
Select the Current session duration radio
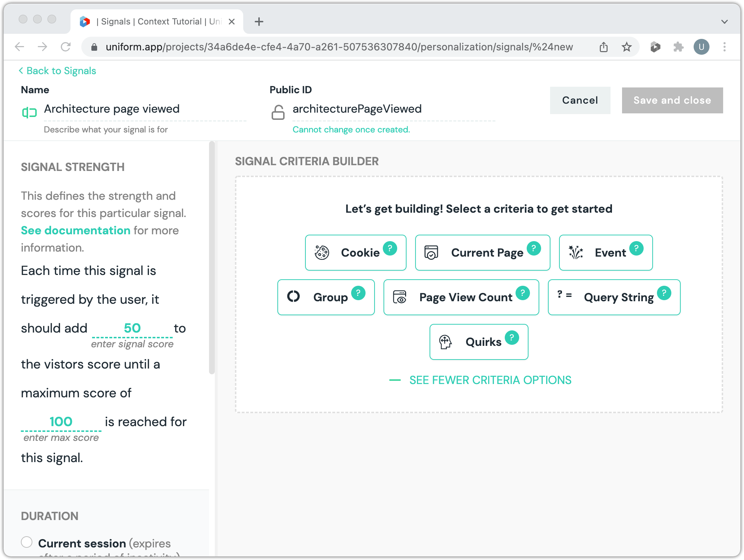[27, 542]
